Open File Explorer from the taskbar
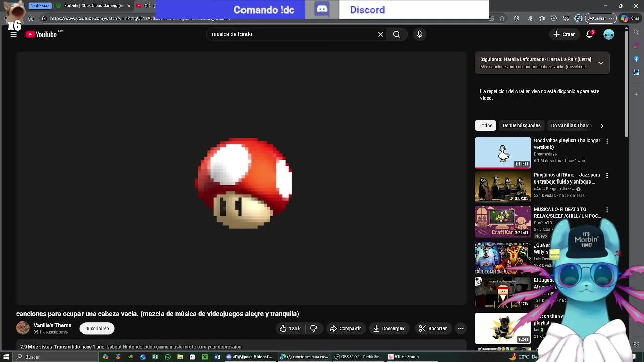This screenshot has height=362, width=644. [x=180, y=357]
